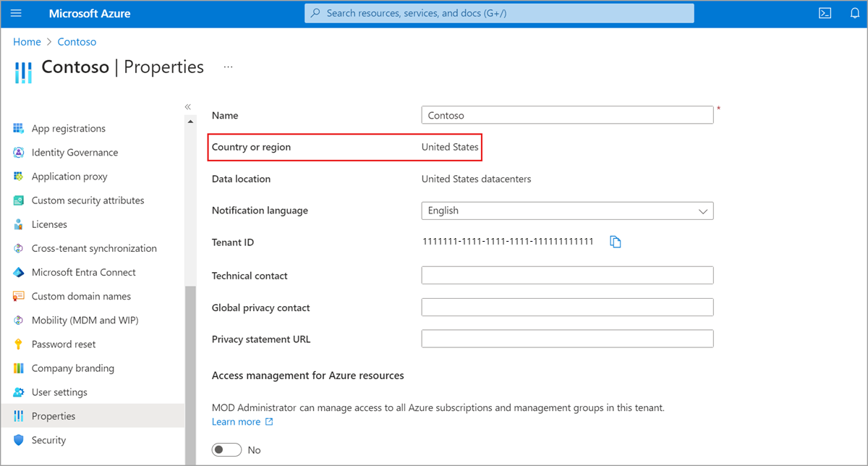
Task: Copy the Tenant ID to clipboard
Action: click(616, 242)
